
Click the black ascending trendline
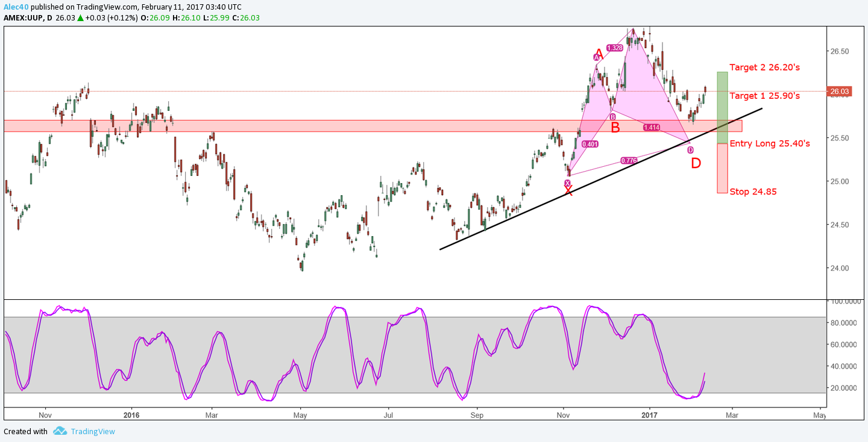click(601, 179)
